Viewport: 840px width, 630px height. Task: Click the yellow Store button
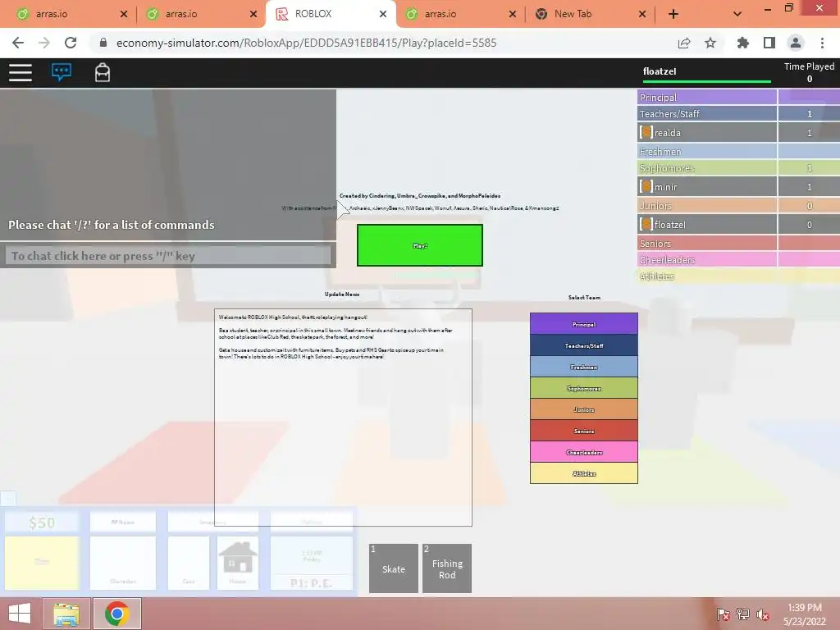pos(42,563)
